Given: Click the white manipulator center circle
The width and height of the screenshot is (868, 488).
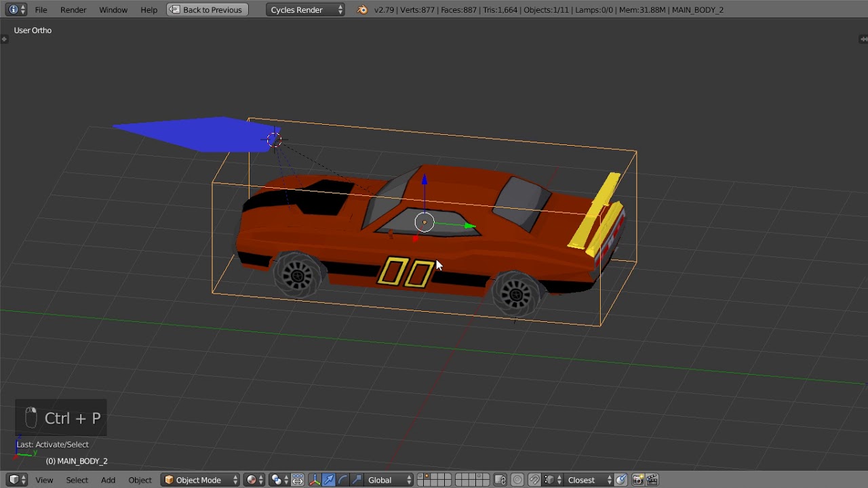Looking at the screenshot, I should tap(425, 222).
